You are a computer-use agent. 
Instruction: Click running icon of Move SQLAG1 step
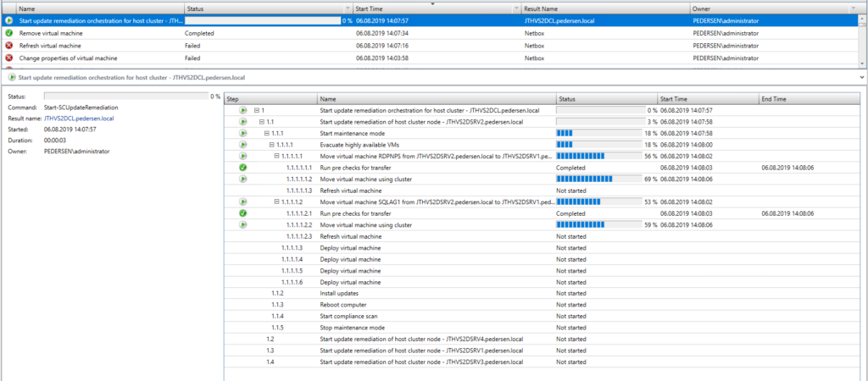[x=243, y=202]
